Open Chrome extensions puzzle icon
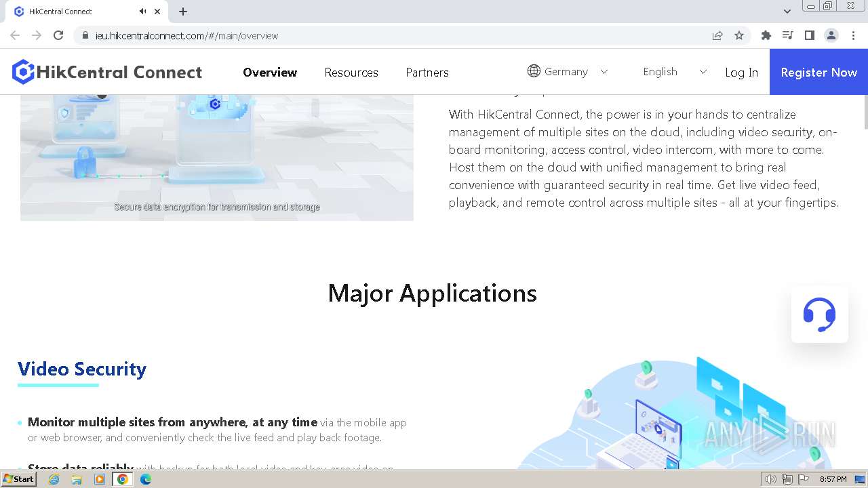Image resolution: width=868 pixels, height=488 pixels. pyautogui.click(x=766, y=35)
